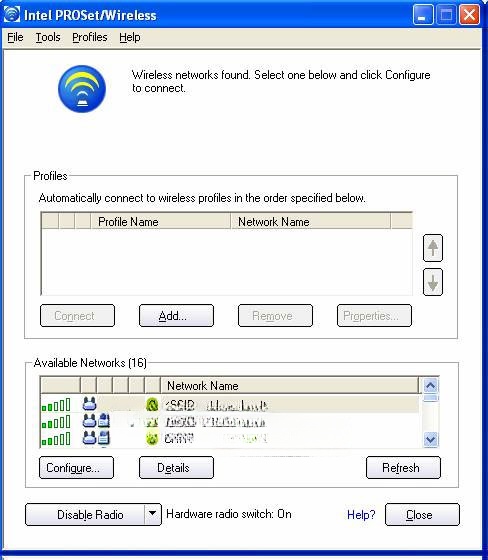Move selected profile down with arrow button
This screenshot has height=560, width=488.
[433, 282]
